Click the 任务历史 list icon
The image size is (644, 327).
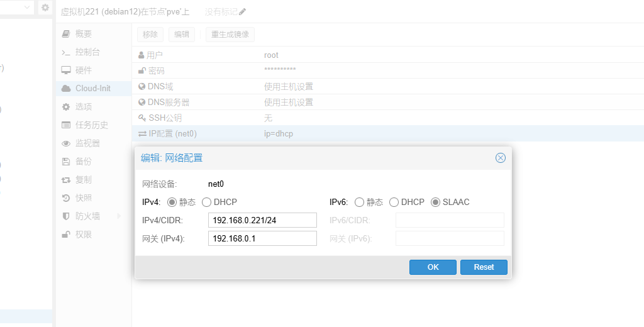pos(65,125)
